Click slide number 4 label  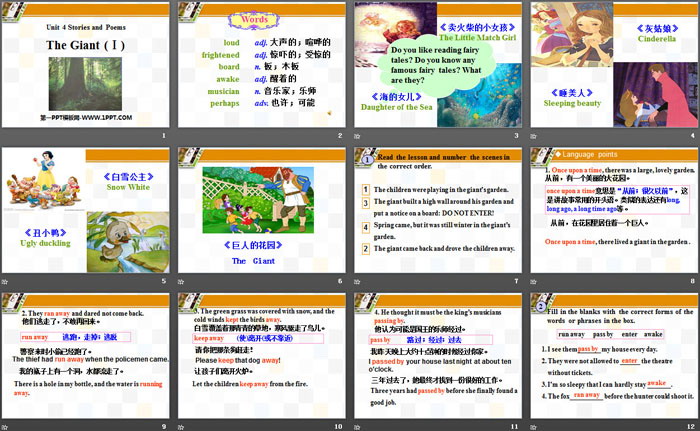pos(693,135)
